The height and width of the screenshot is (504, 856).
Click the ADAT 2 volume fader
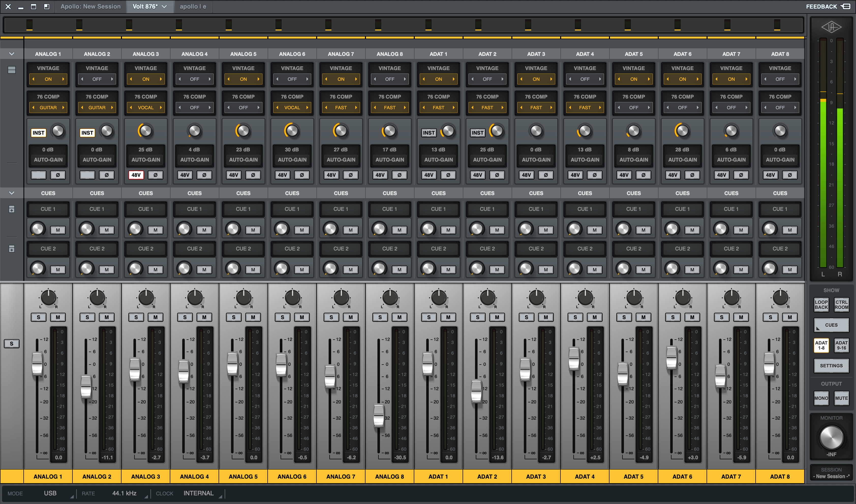[476, 391]
